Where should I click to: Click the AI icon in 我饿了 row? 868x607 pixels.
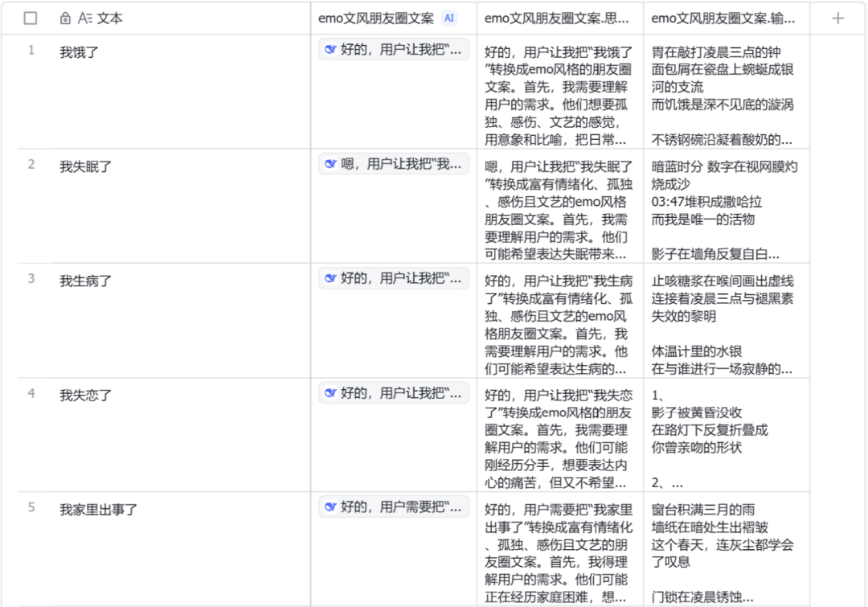[330, 49]
